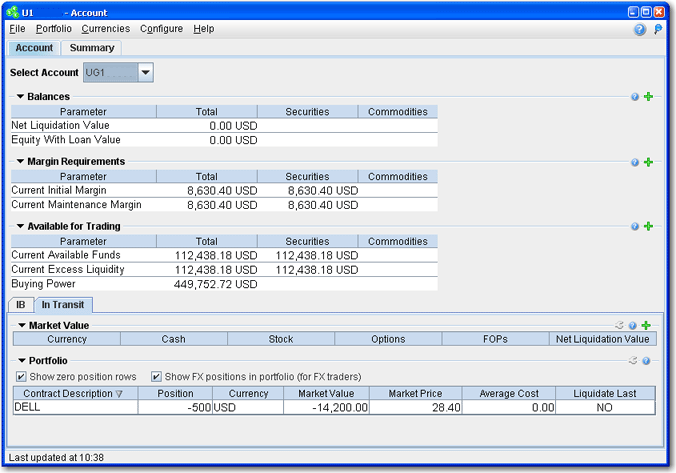Open the Currencies menu
The height and width of the screenshot is (473, 676).
pos(106,29)
